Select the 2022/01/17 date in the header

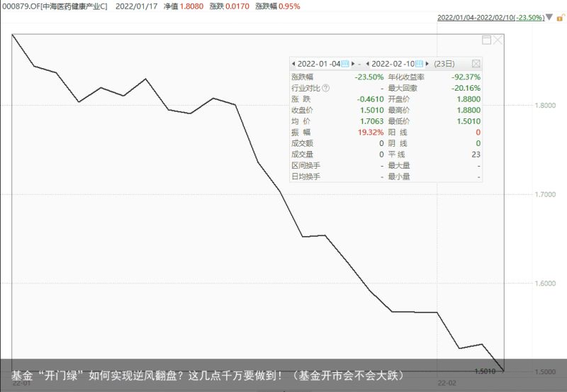point(136,6)
